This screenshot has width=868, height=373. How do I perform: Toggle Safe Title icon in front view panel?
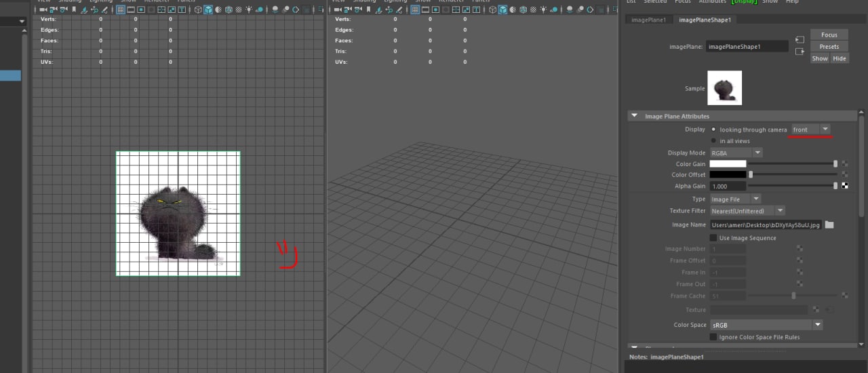coord(182,9)
